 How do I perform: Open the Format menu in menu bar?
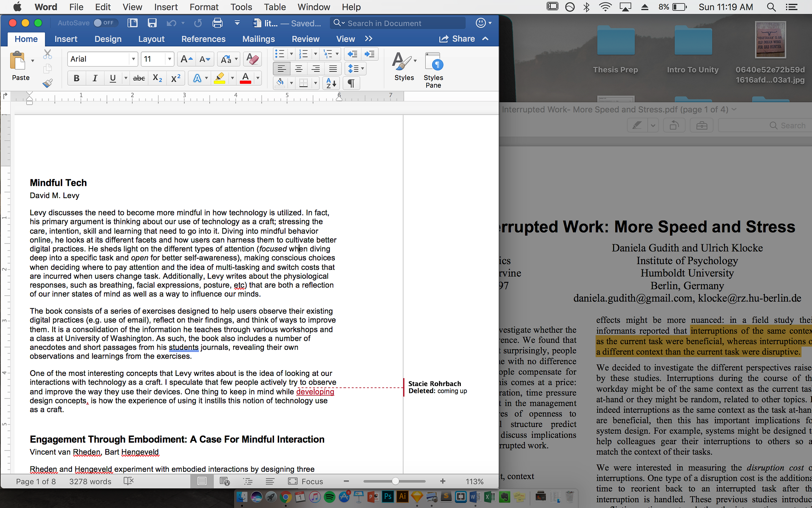(204, 7)
